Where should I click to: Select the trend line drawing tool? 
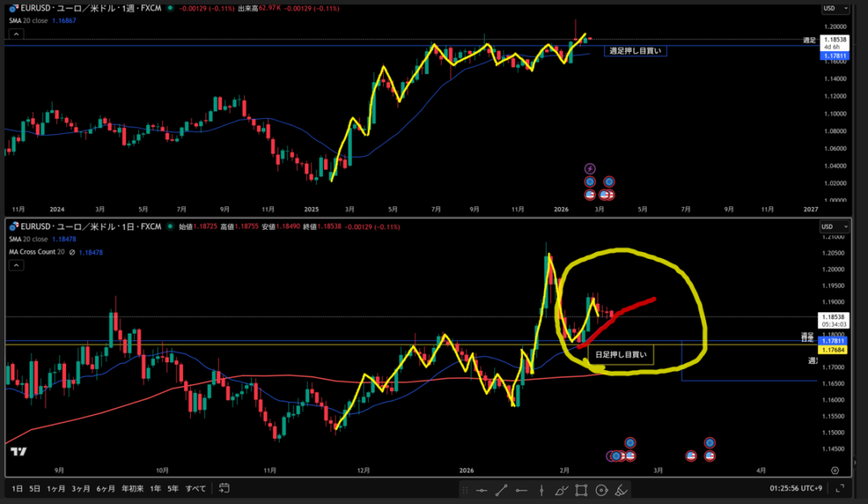501,490
